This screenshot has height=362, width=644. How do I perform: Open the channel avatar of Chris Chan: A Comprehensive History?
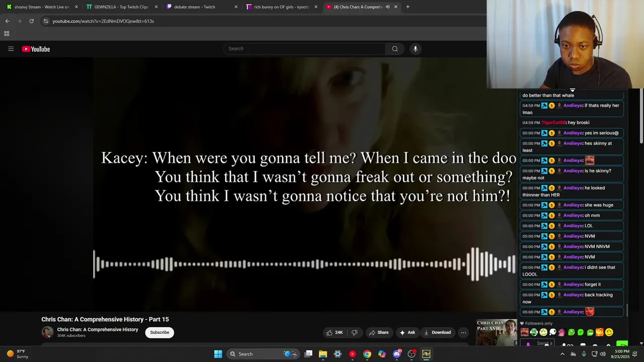pos(47,332)
